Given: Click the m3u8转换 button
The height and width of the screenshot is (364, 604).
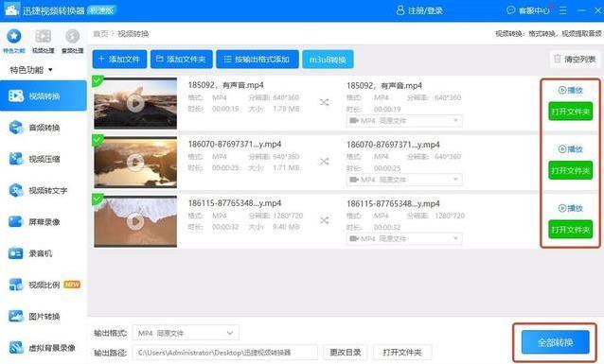Looking at the screenshot, I should point(328,60).
